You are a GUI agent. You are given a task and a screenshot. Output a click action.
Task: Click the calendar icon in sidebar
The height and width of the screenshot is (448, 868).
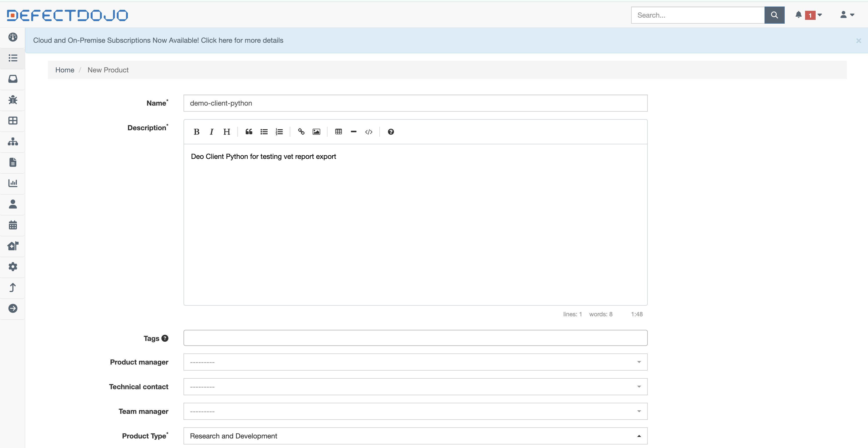(x=13, y=225)
